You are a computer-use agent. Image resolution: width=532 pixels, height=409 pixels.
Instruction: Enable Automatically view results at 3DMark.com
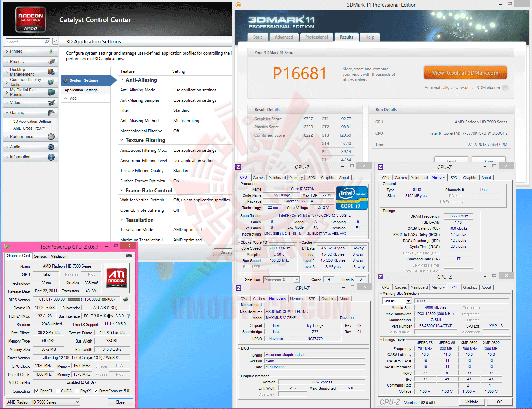coord(505,88)
